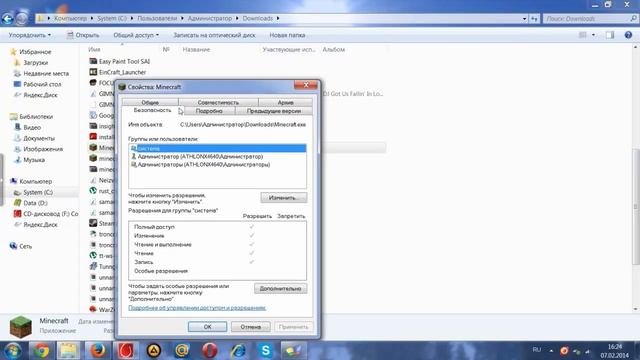640x360 pixels.
Task: Switch to Предыдущие версии tab
Action: (273, 111)
